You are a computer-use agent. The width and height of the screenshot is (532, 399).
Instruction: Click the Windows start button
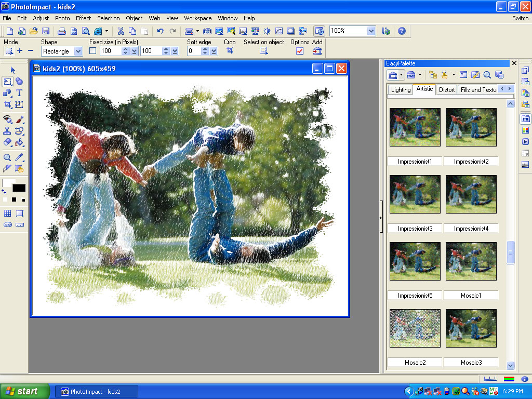[x=24, y=391]
